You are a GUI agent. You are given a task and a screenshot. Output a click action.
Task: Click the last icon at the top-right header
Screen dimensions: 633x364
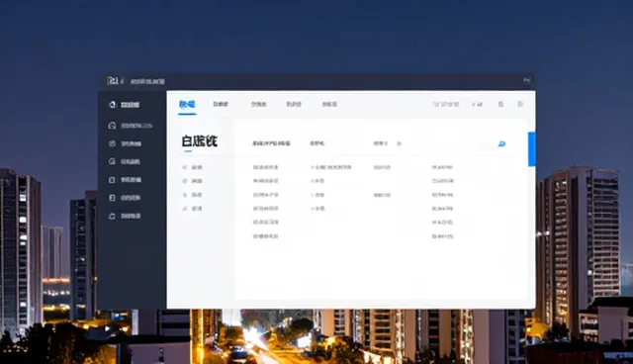click(520, 104)
